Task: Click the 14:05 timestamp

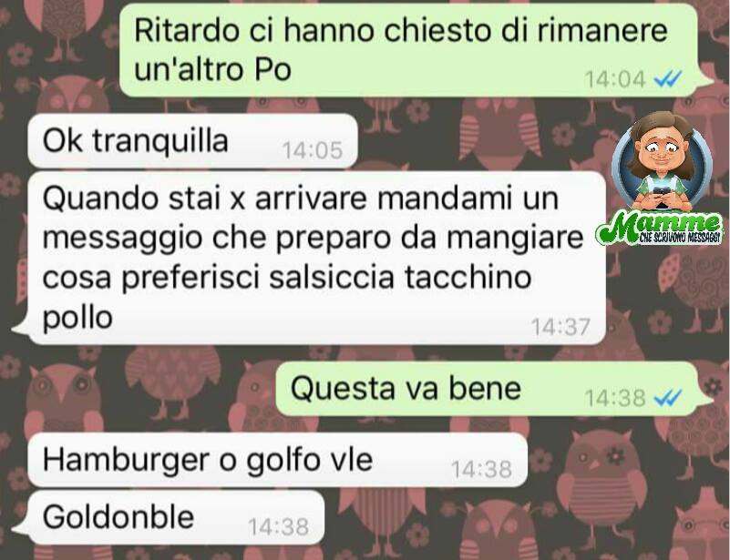Action: point(313,150)
